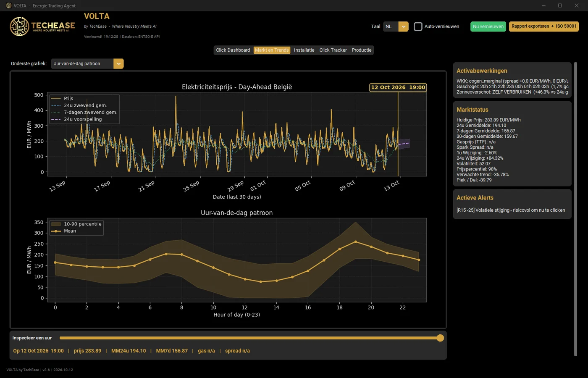Screen dimensions: 588x378
Task: Click the Piek / Dal: -89.79 line
Action: click(474, 180)
